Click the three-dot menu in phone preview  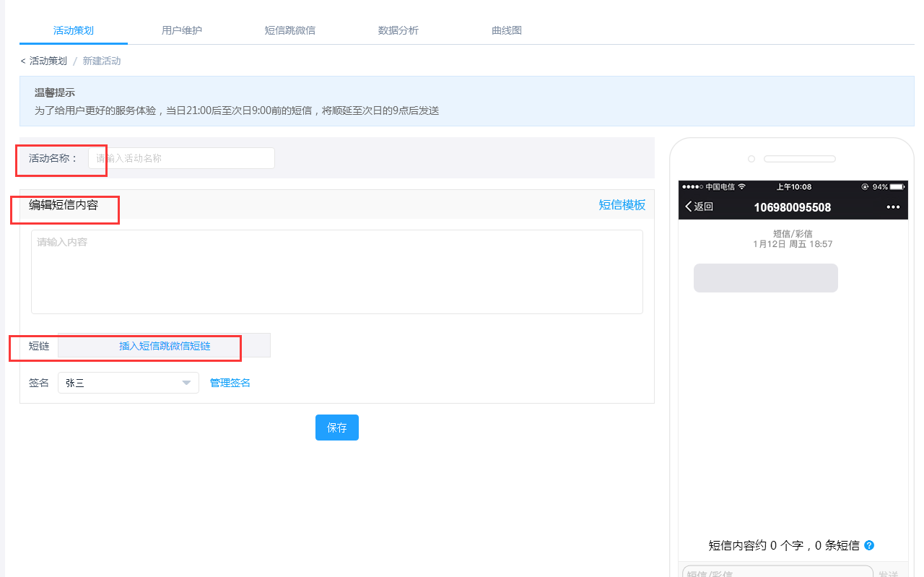(893, 207)
